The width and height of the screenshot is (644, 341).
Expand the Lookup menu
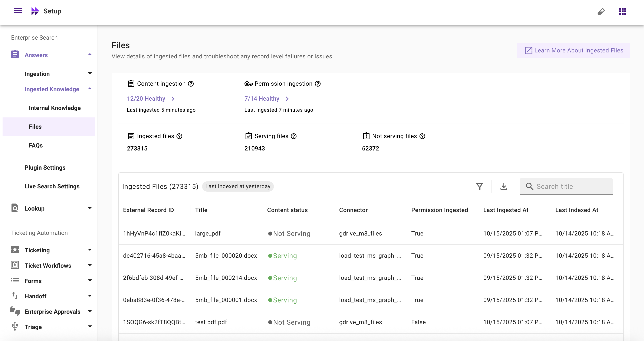pyautogui.click(x=90, y=208)
